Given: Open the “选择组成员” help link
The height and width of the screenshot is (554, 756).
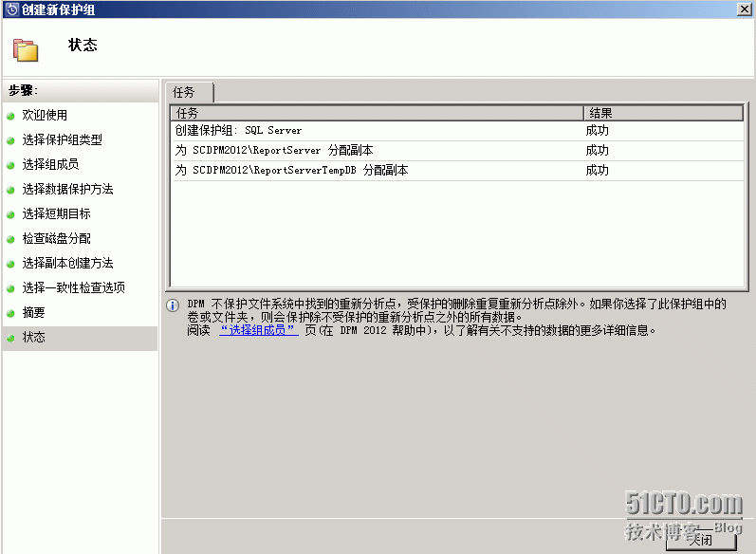Looking at the screenshot, I should point(258,330).
